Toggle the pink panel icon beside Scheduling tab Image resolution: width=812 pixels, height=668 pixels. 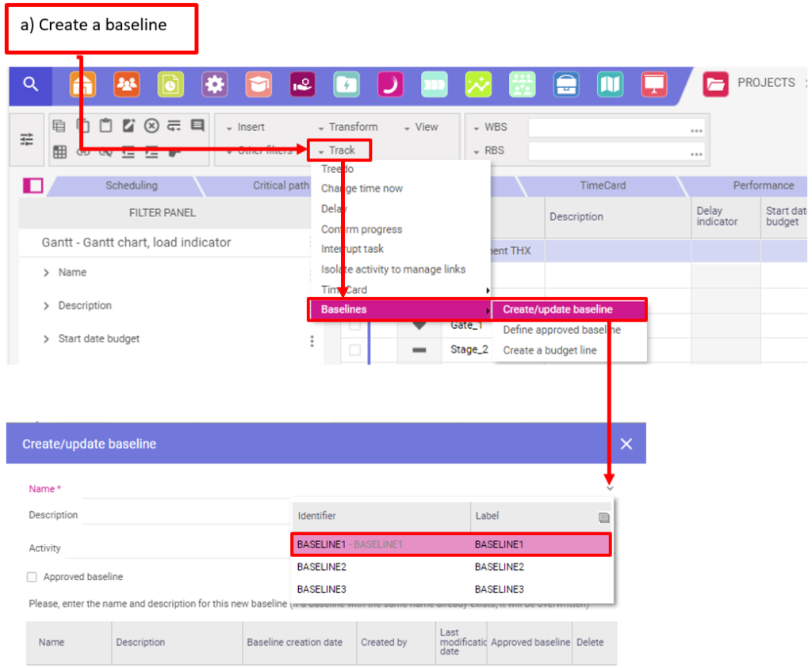(33, 185)
